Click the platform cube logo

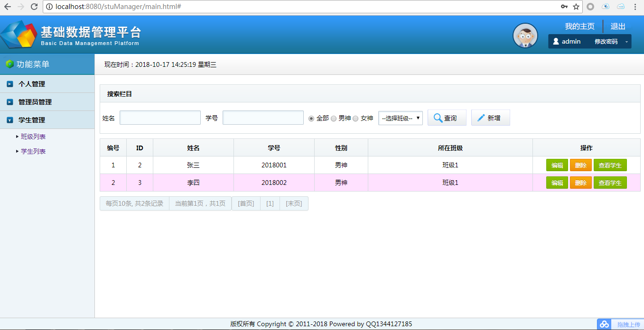coord(19,35)
